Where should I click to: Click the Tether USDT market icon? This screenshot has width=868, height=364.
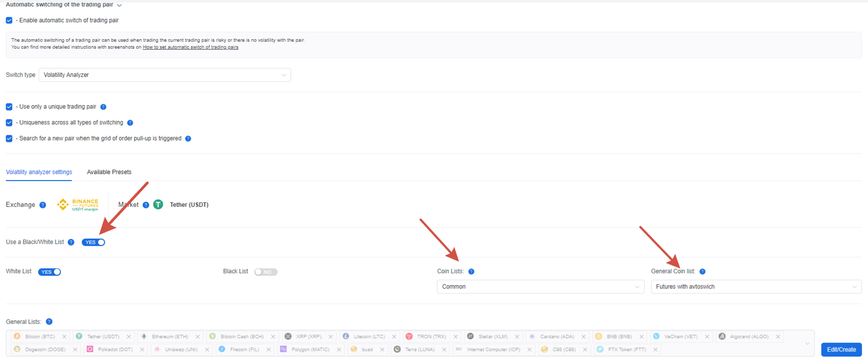[158, 204]
